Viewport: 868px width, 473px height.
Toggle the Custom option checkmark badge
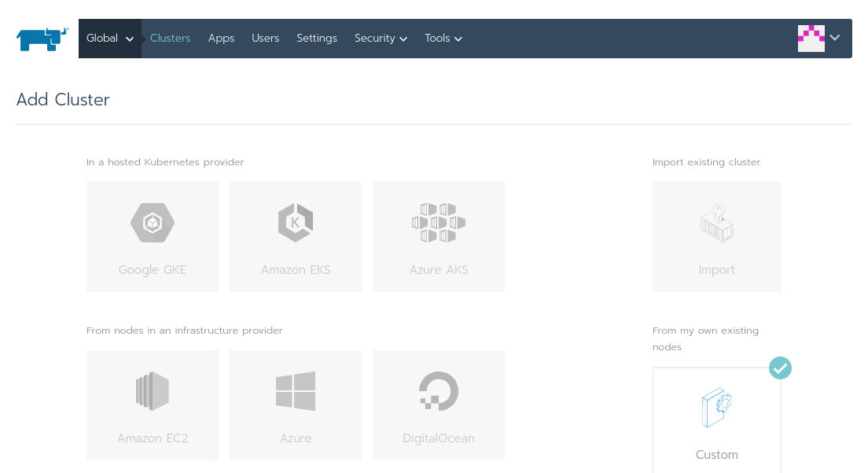click(780, 368)
